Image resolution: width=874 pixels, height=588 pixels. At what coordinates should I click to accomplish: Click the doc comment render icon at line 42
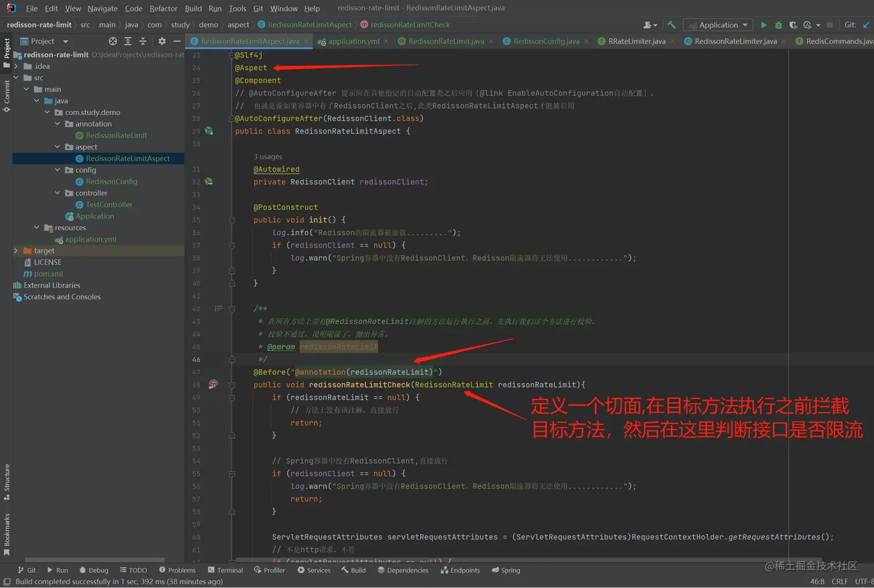click(x=218, y=309)
